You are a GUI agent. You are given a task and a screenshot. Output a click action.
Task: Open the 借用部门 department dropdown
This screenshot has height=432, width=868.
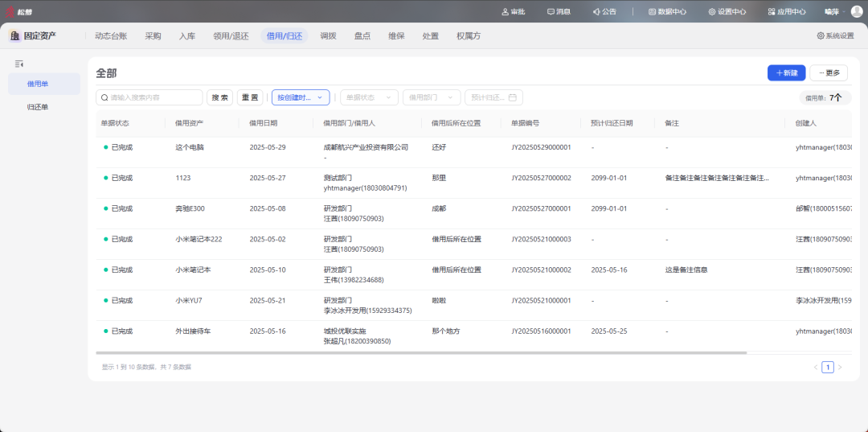point(432,97)
